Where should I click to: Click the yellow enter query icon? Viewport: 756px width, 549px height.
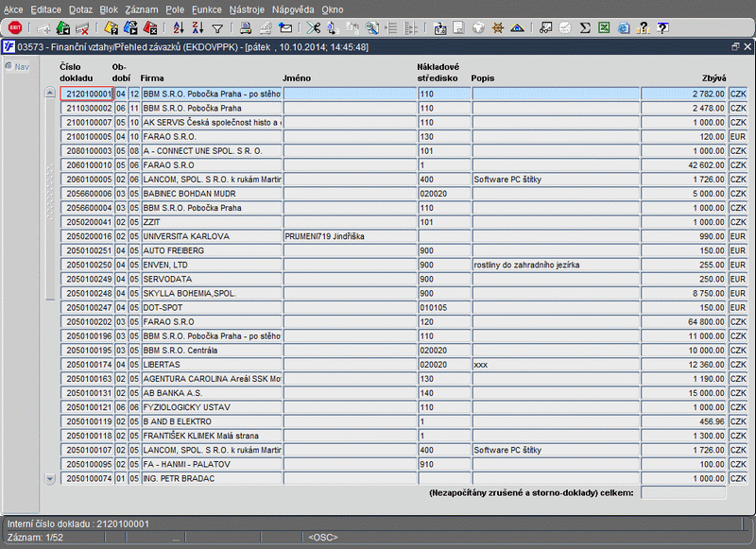point(112,28)
